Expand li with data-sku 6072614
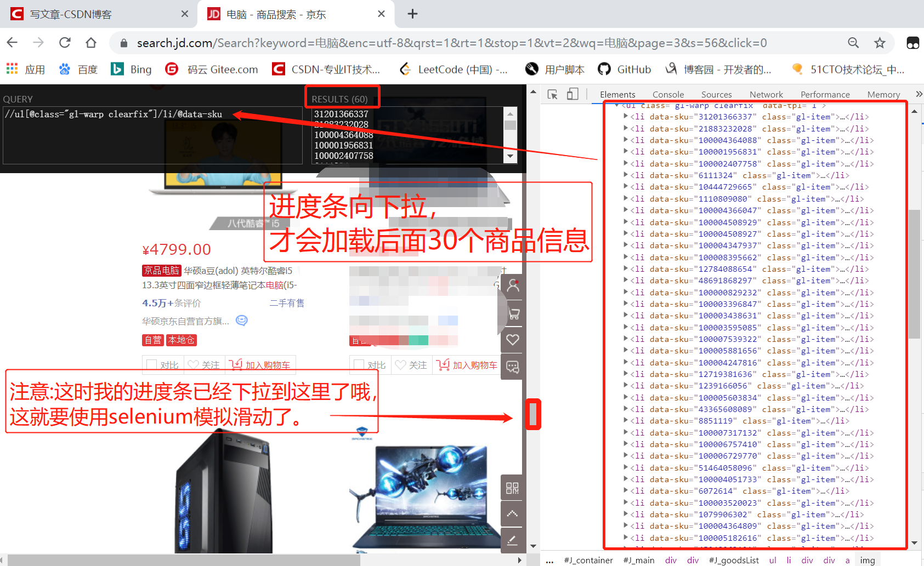The width and height of the screenshot is (924, 566). [626, 490]
